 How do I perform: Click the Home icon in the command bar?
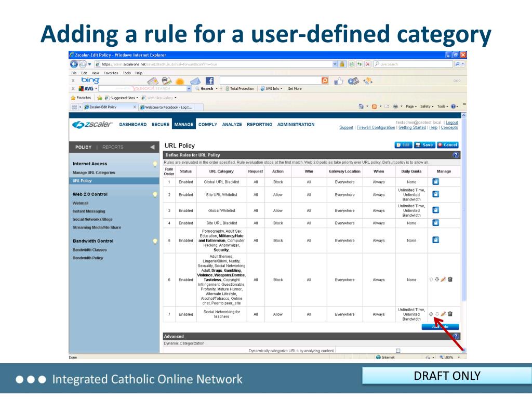[x=361, y=107]
